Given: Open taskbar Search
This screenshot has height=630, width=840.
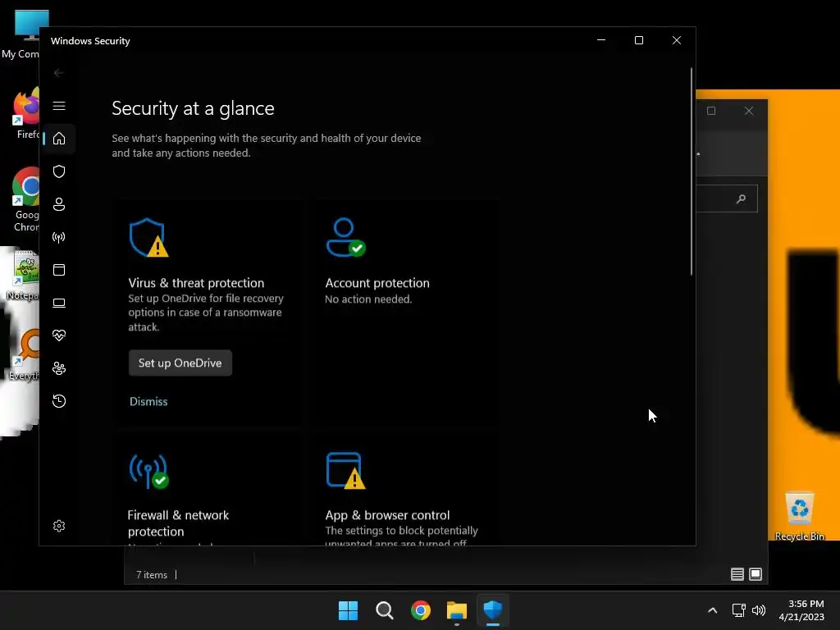Looking at the screenshot, I should [x=385, y=610].
